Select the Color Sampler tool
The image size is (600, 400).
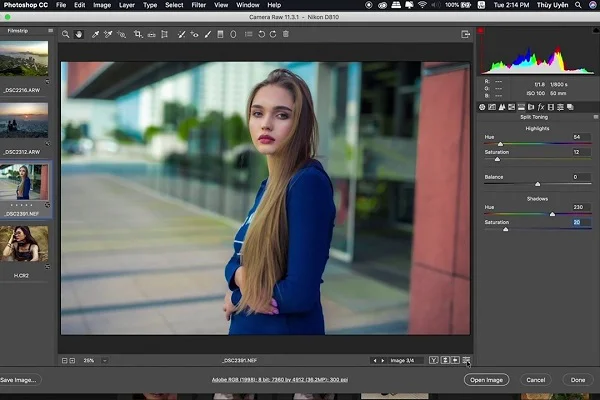[x=108, y=34]
